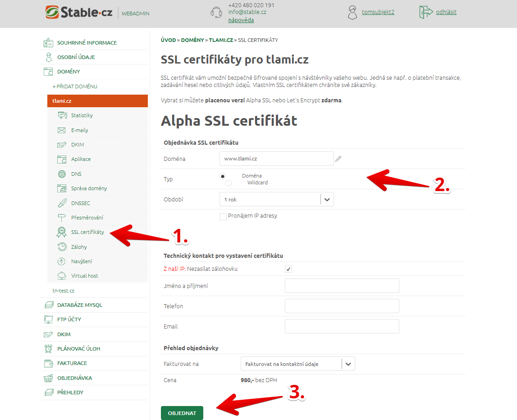Viewport: 517px width, 420px height.
Task: Click the Navýšení up-arrow icon
Action: click(62, 261)
